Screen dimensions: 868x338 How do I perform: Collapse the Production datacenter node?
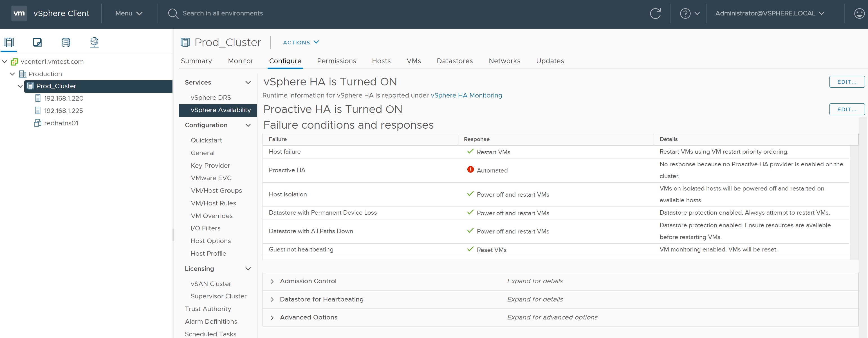pos(12,74)
